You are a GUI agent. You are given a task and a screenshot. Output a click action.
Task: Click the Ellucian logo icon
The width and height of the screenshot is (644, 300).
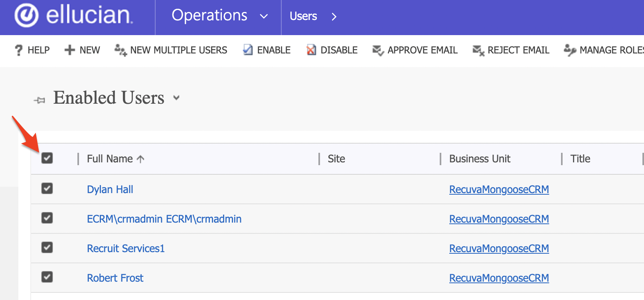point(26,16)
